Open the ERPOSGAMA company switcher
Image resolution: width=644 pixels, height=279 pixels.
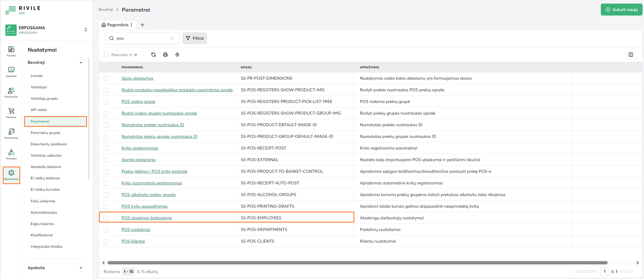86,30
